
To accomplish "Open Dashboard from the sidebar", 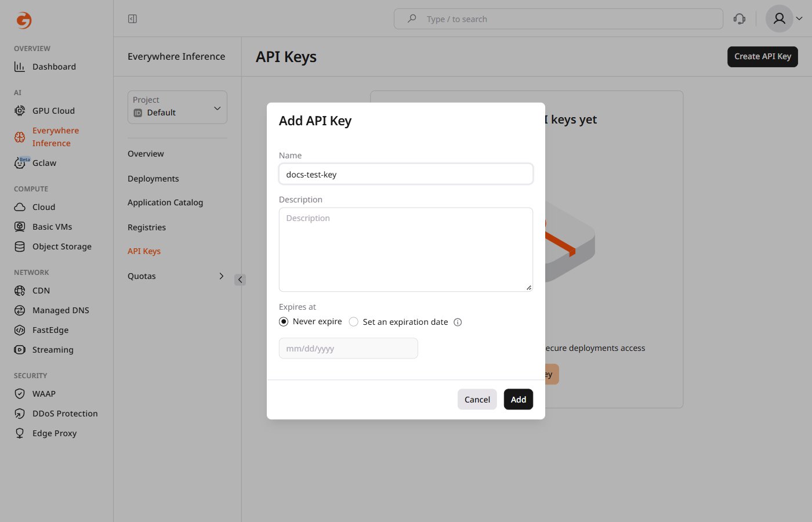I will click(45, 67).
